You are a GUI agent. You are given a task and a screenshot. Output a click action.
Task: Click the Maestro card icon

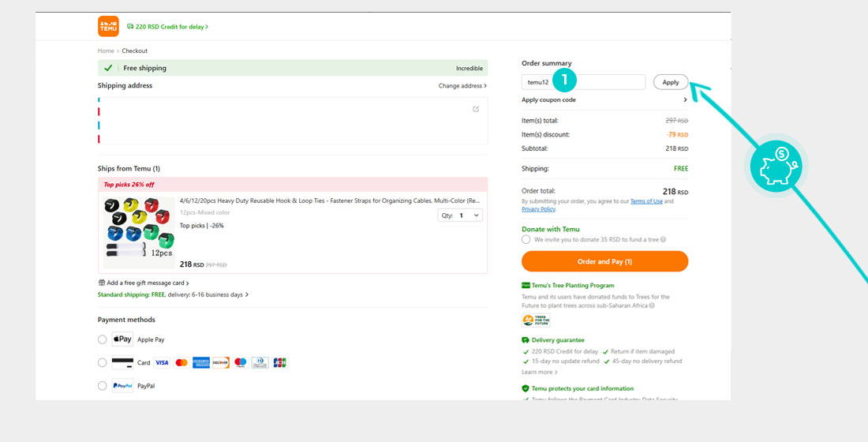coord(240,363)
